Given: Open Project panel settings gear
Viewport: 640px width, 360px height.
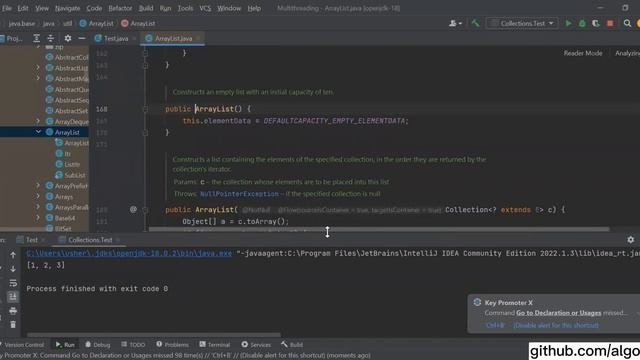Looking at the screenshot, I should point(68,38).
